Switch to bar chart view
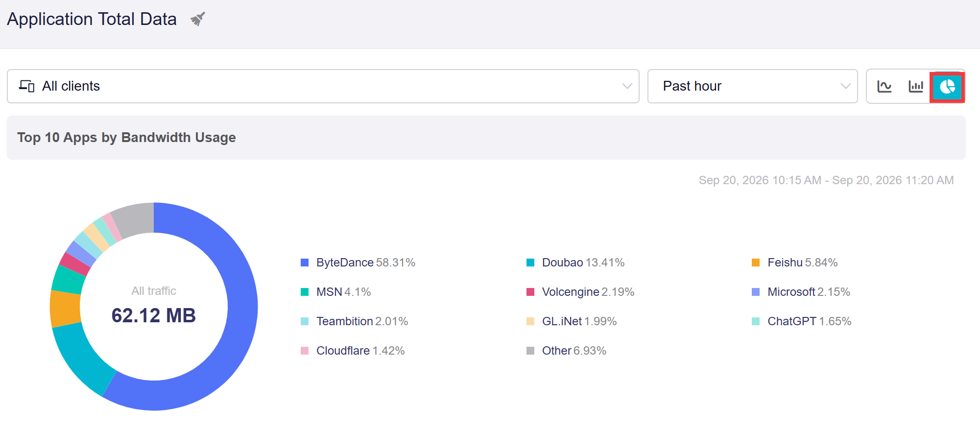 click(916, 86)
